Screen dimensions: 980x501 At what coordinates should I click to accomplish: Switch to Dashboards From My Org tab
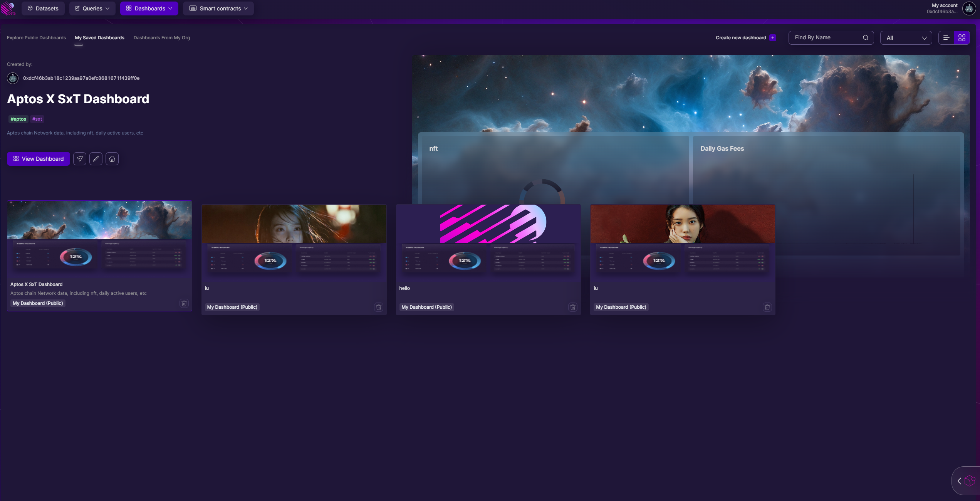(162, 38)
